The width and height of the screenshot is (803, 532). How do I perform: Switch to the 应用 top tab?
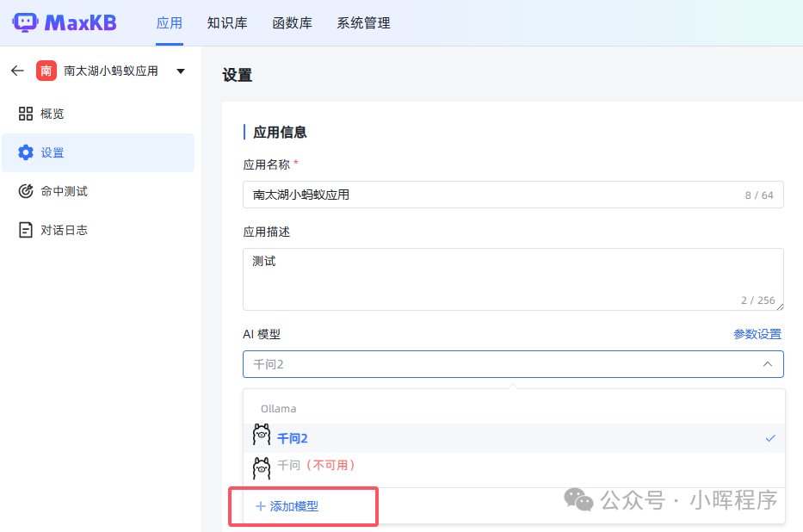coord(170,23)
